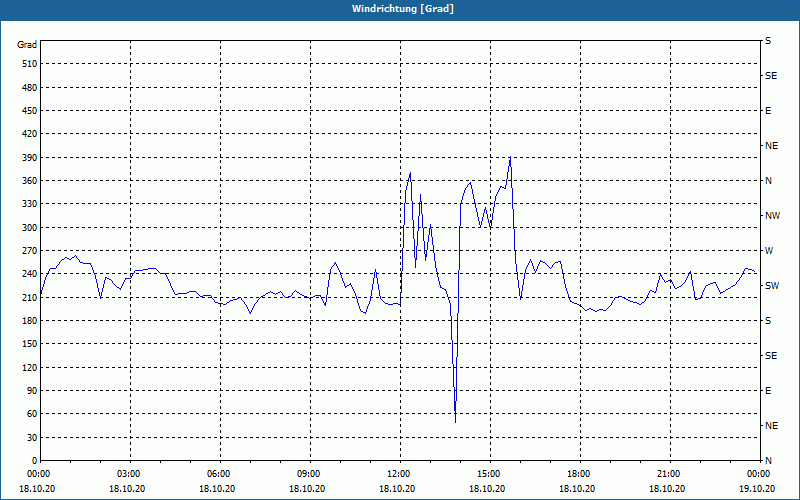Pick the 150 y-axis value

pos(30,344)
